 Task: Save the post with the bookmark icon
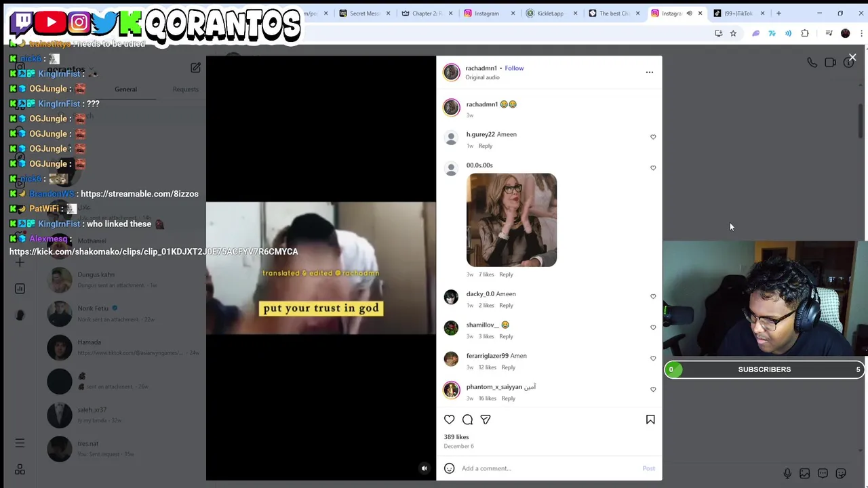(650, 420)
